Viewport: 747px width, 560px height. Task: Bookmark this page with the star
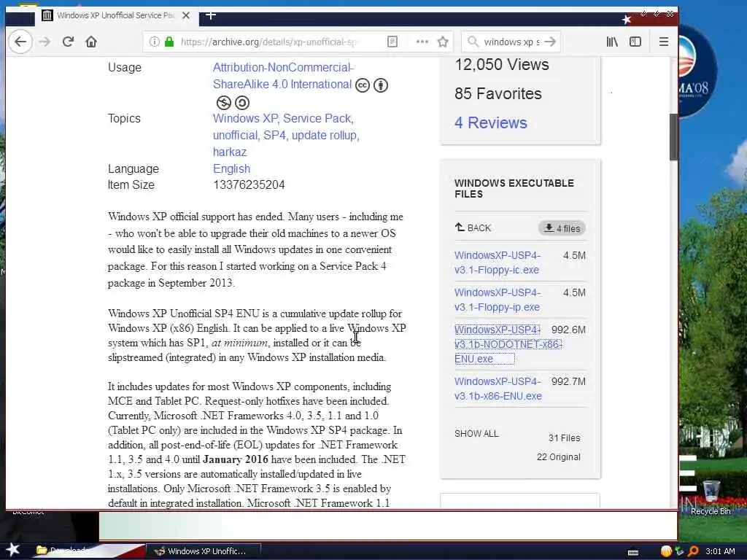pos(443,42)
